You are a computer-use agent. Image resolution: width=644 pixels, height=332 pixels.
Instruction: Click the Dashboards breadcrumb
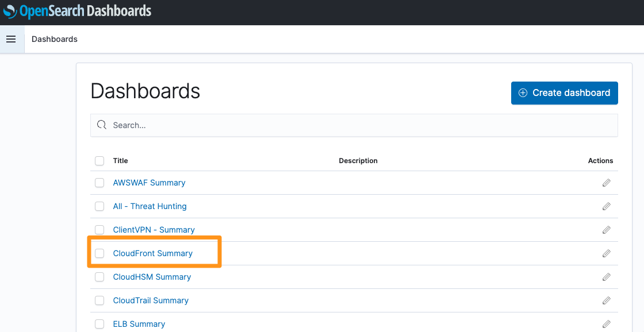click(55, 39)
